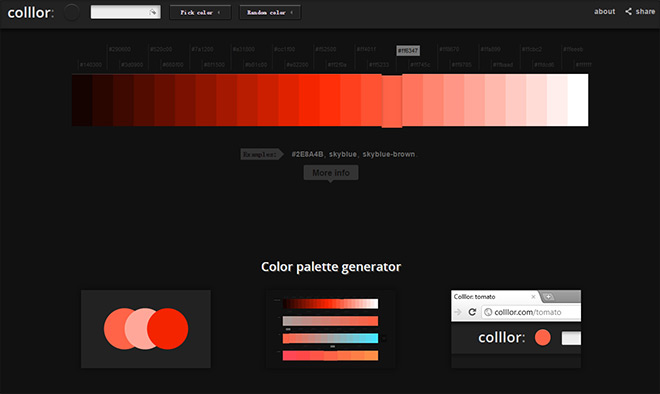Screen dimensions: 660x394
Task: Open the overlapping circles thumbnail
Action: coord(146,329)
